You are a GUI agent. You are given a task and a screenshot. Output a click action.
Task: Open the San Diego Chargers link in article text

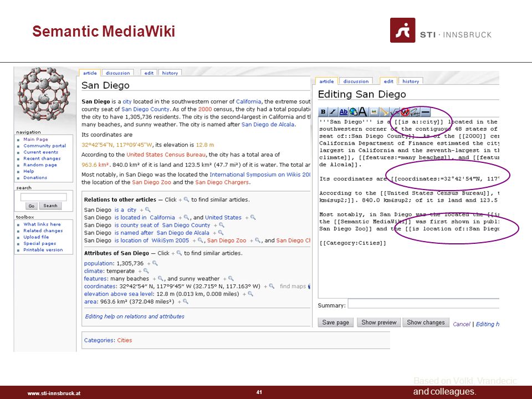coord(222,182)
